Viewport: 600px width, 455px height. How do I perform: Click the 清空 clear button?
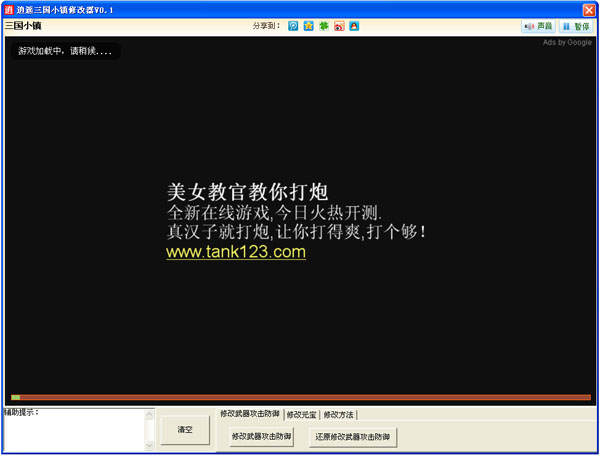[185, 430]
